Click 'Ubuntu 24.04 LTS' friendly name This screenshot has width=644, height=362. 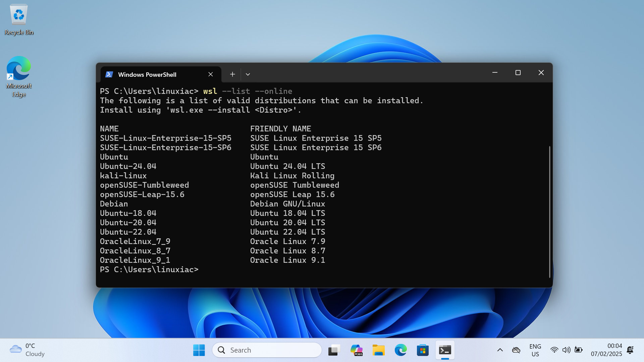click(x=288, y=166)
